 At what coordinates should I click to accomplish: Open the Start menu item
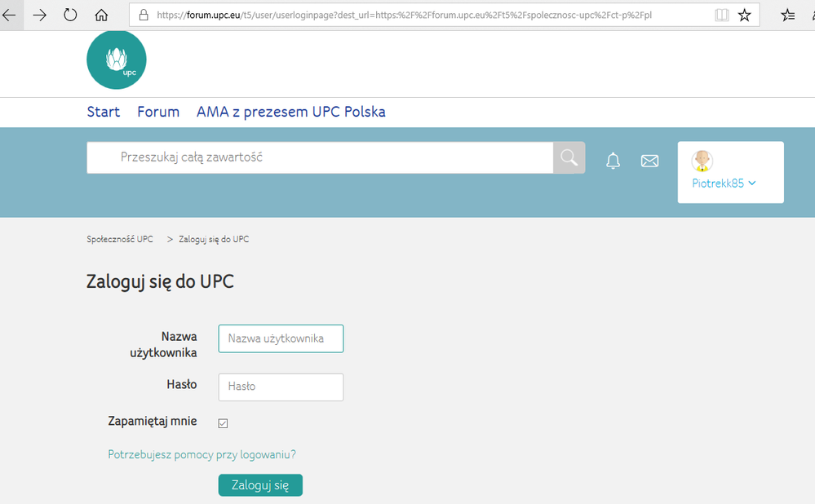(x=104, y=112)
